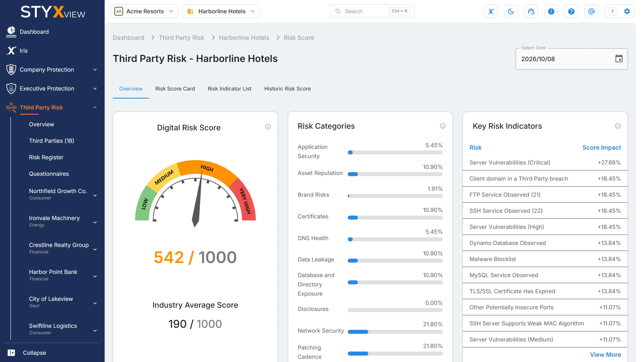Image resolution: width=644 pixels, height=362 pixels.
Task: Switch to Historic Risk Score tab
Action: tap(288, 89)
